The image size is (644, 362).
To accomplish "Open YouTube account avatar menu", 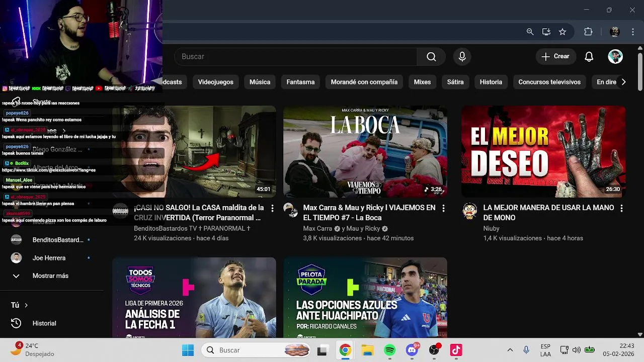I will [615, 56].
